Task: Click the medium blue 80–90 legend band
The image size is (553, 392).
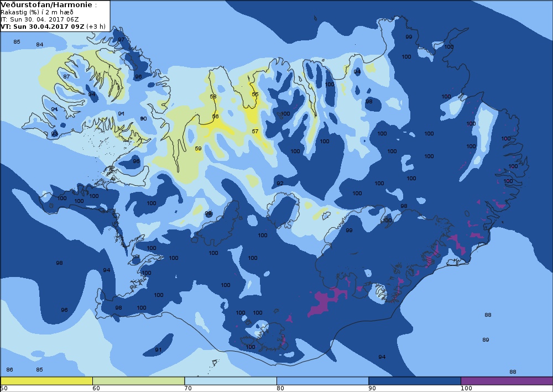Action: [323, 381]
